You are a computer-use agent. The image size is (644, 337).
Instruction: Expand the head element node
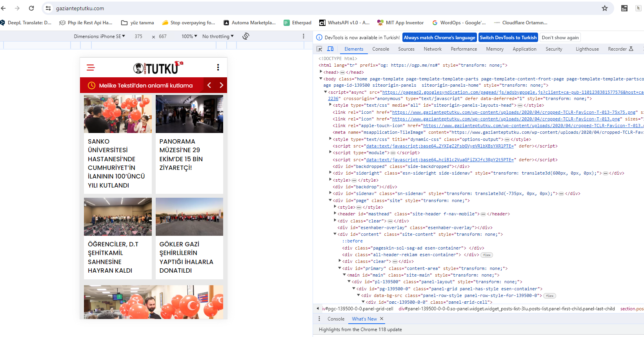pyautogui.click(x=321, y=72)
